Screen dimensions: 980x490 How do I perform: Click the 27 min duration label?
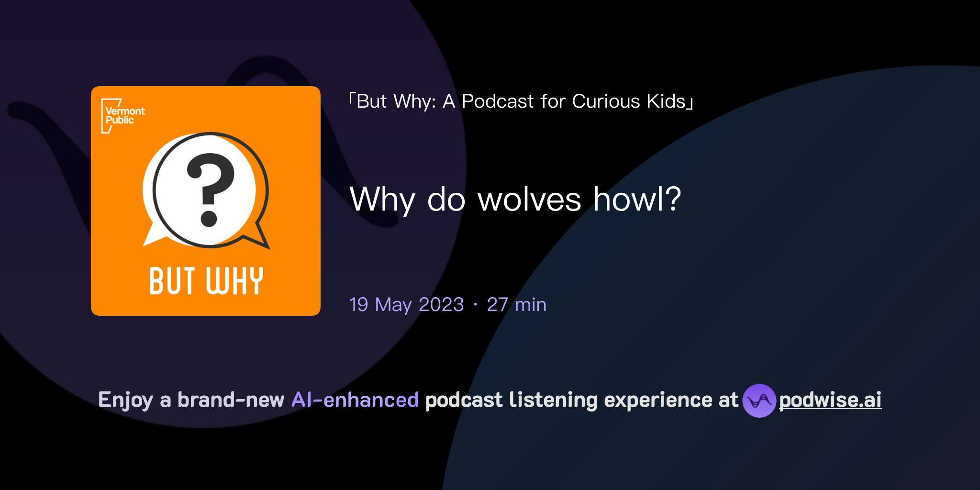[x=516, y=305]
